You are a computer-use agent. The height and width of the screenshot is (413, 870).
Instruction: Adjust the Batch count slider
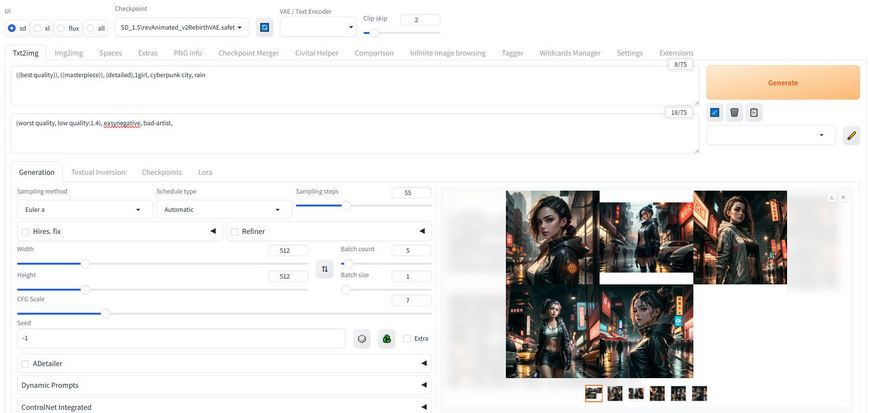(x=386, y=264)
